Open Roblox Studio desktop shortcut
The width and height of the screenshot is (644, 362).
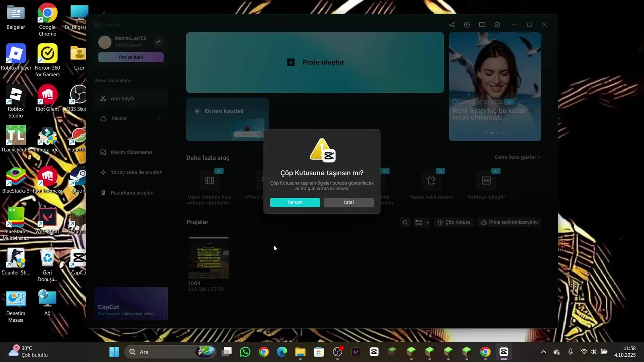[x=16, y=102]
